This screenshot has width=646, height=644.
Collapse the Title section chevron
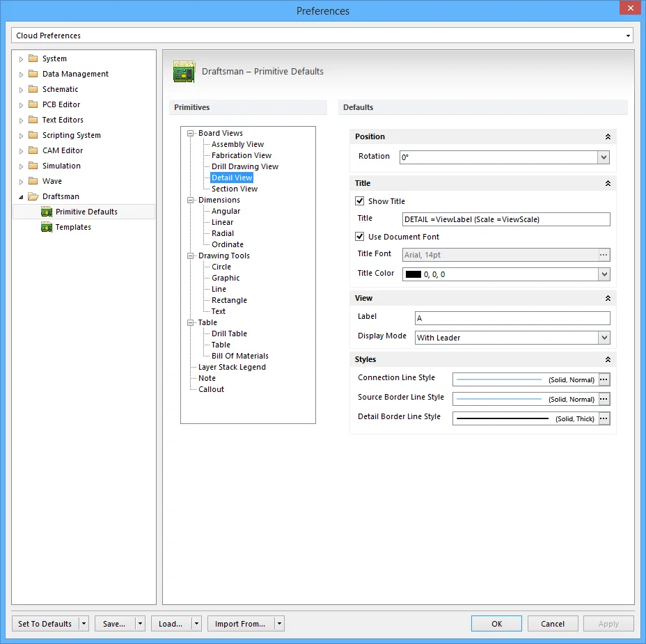(608, 183)
